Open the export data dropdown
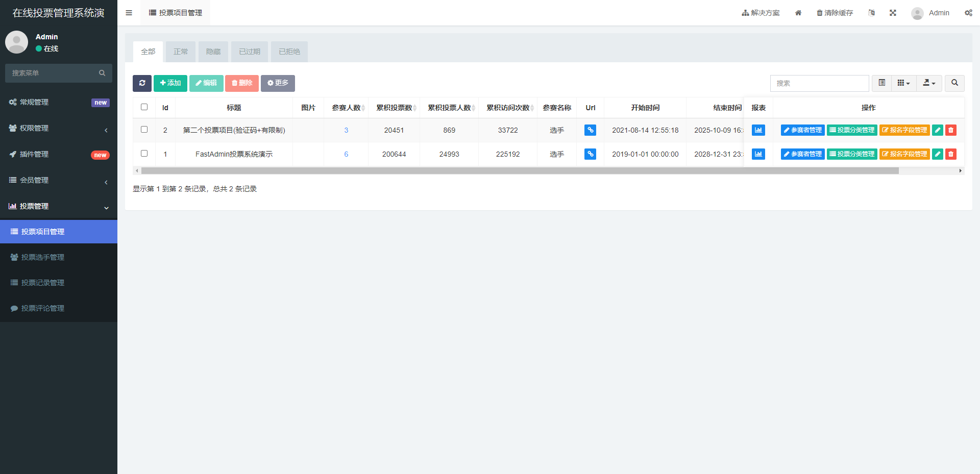 pyautogui.click(x=929, y=83)
